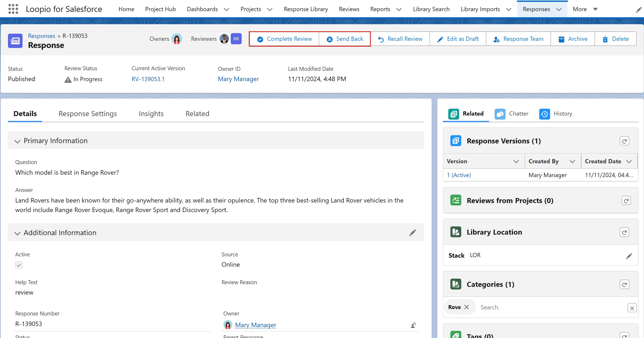Viewport: 644px width, 338px height.
Task: Expand the Reports nav dropdown
Action: (399, 10)
